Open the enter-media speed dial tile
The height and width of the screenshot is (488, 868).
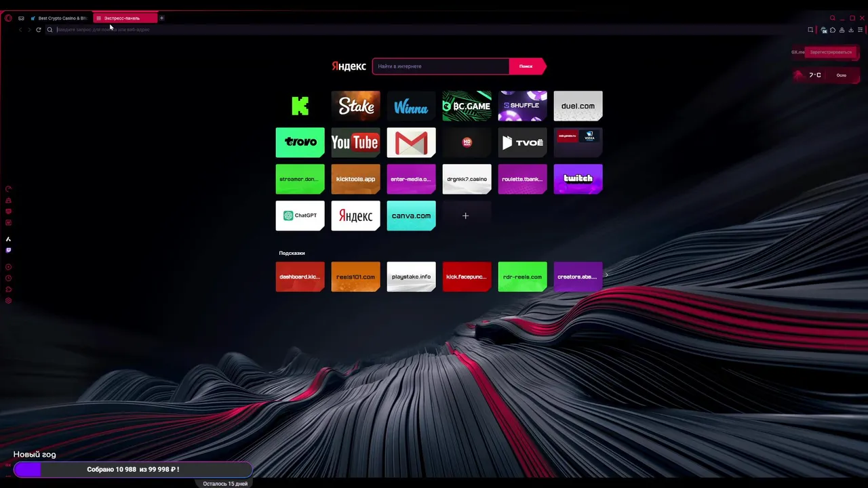(x=412, y=179)
